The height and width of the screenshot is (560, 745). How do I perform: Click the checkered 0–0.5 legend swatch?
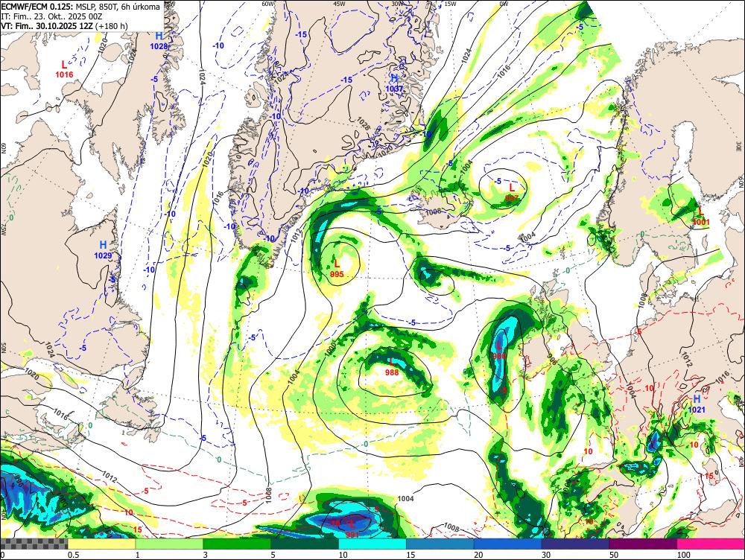click(x=34, y=544)
